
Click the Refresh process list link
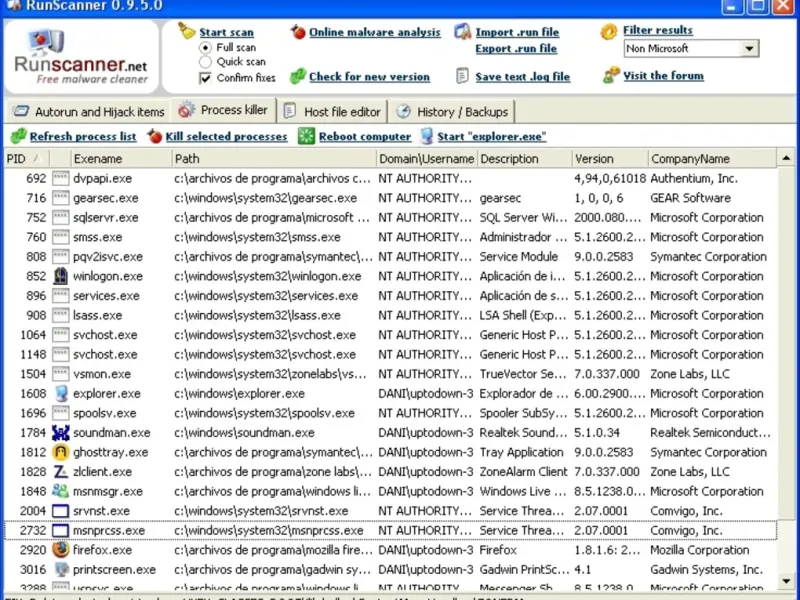click(x=83, y=136)
